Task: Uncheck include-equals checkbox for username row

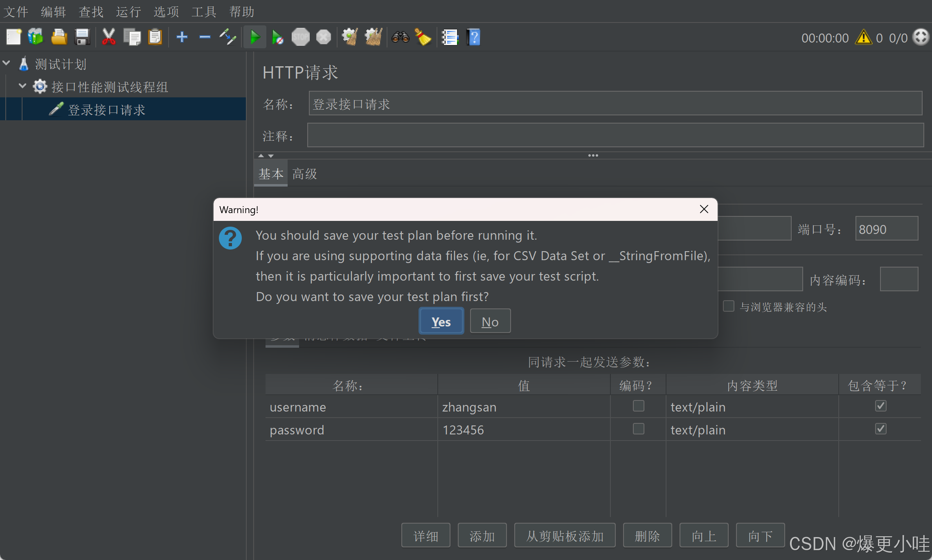Action: [x=880, y=406]
